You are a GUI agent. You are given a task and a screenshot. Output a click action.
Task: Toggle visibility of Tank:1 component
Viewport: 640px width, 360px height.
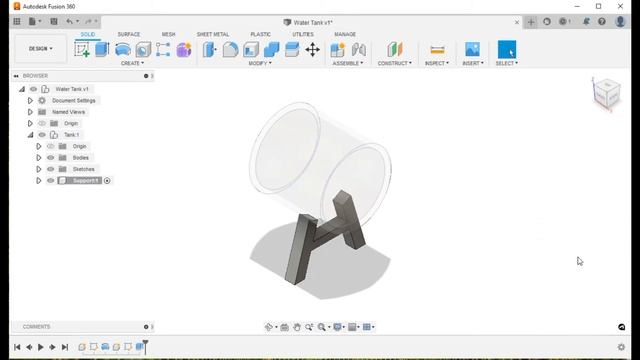pos(42,135)
